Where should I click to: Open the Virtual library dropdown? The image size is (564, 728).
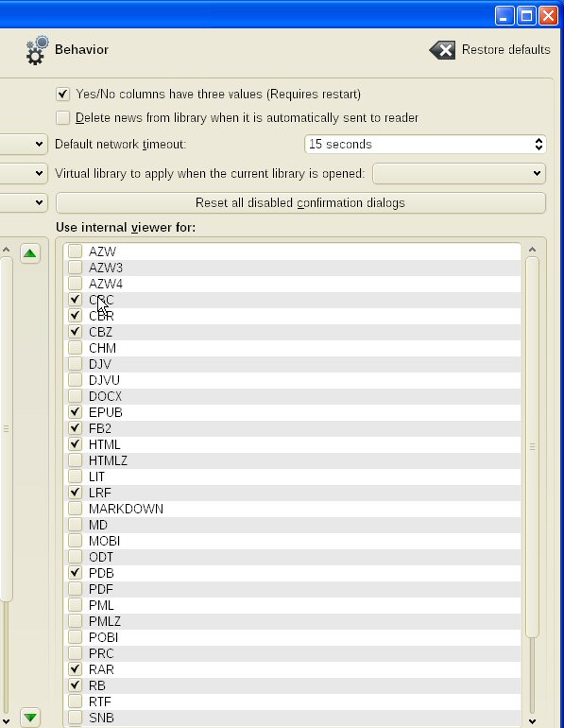(459, 174)
